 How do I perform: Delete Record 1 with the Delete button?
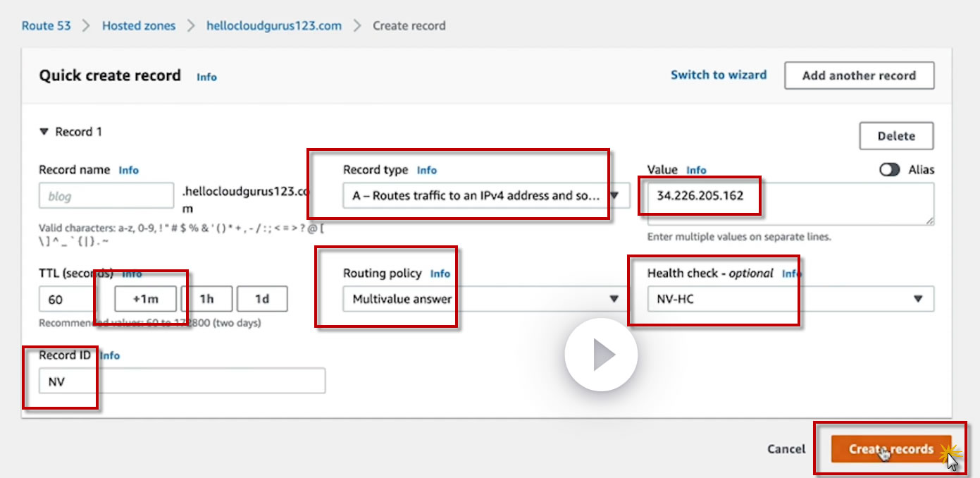point(896,136)
